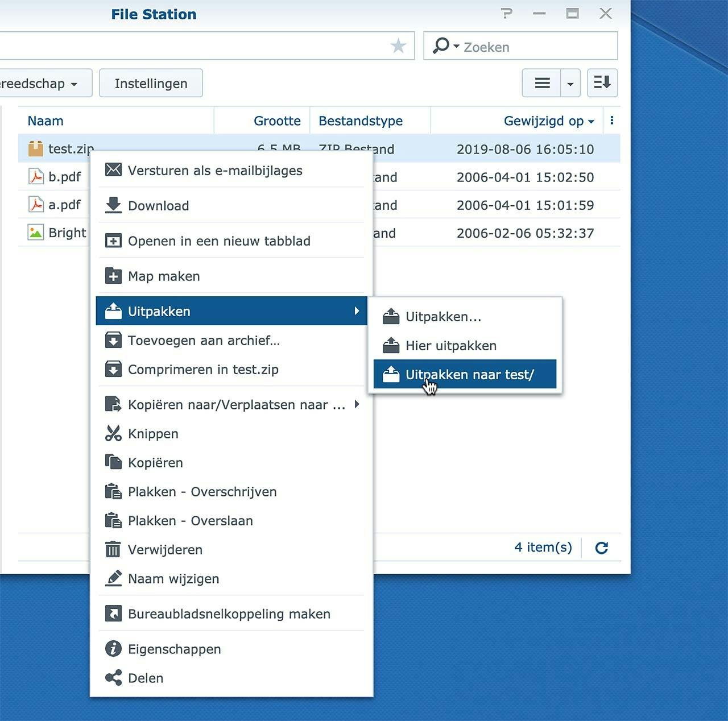This screenshot has width=728, height=721.
Task: Click the favorite star in the path bar
Action: (398, 45)
